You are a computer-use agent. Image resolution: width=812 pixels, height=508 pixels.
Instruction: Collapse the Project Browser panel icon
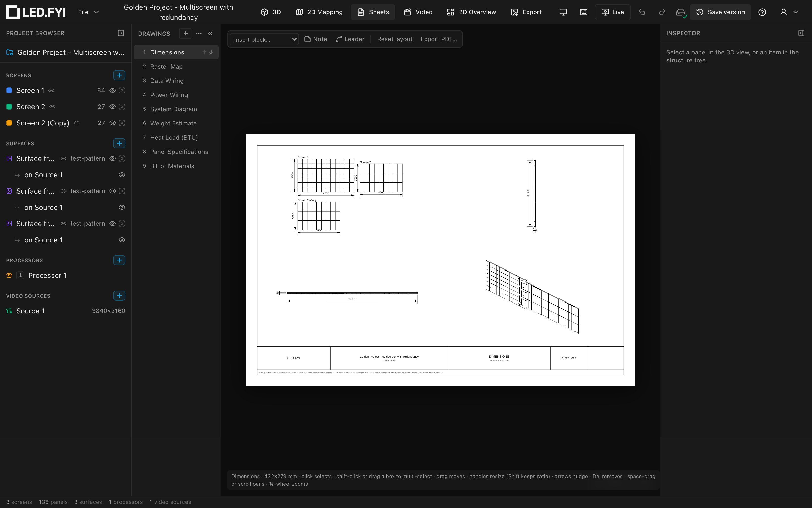tap(121, 33)
